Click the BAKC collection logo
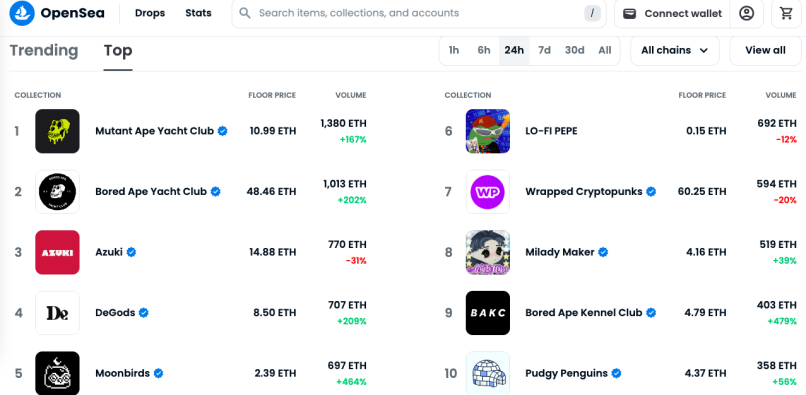The image size is (806, 395). [487, 313]
